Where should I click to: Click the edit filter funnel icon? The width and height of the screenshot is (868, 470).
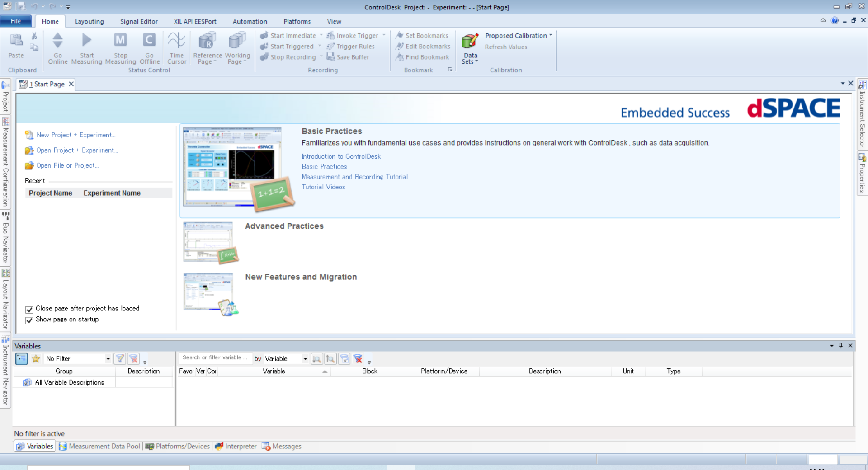click(120, 358)
